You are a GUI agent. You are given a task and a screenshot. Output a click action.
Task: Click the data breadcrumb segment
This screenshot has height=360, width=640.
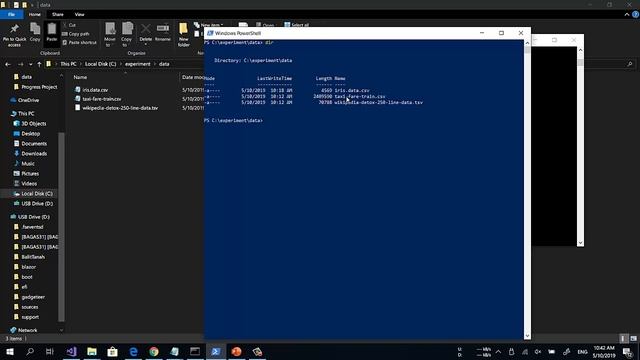[x=164, y=64]
